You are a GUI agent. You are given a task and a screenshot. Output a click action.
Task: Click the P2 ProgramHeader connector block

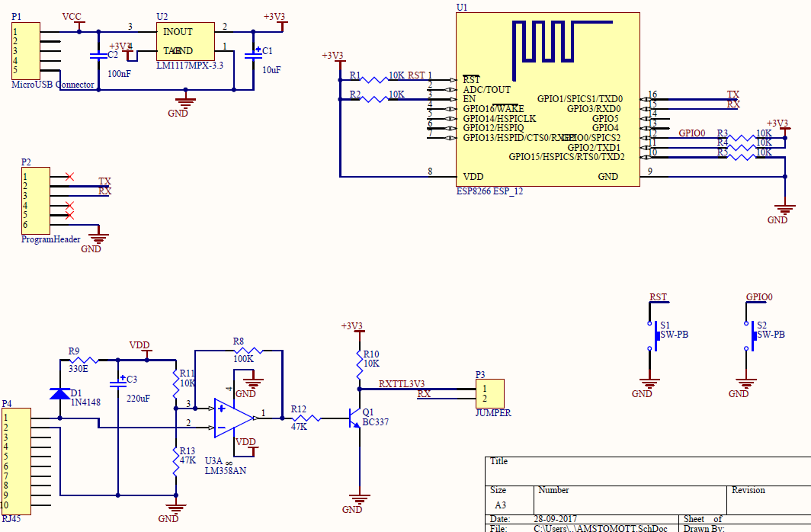(x=35, y=200)
